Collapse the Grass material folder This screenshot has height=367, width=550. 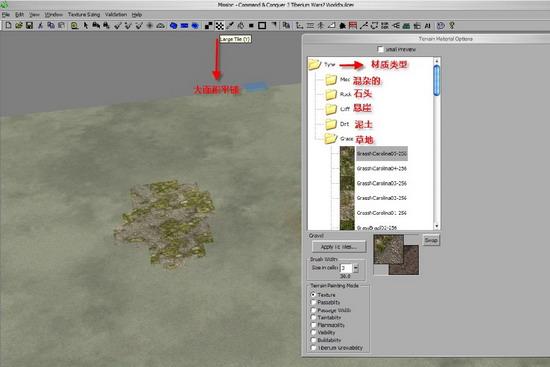(x=331, y=139)
